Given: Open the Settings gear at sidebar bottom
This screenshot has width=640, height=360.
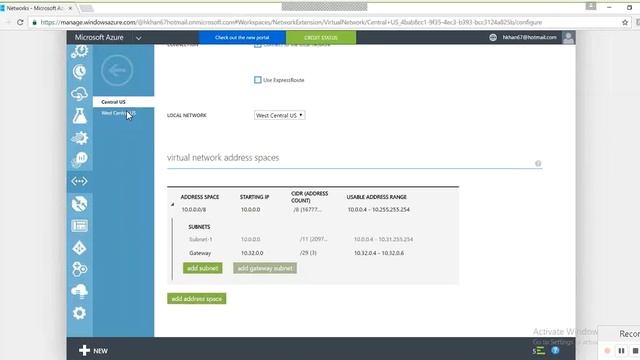Looking at the screenshot, I should (x=80, y=313).
